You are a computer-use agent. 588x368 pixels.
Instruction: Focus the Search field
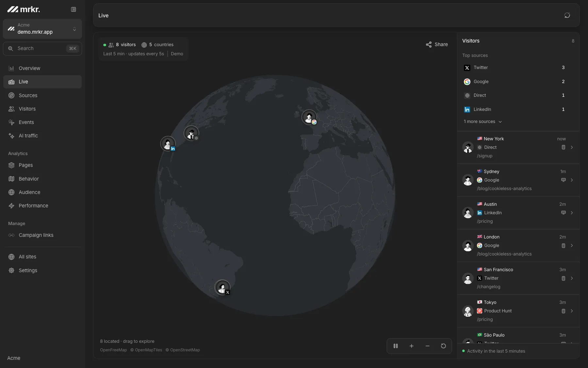[42, 48]
